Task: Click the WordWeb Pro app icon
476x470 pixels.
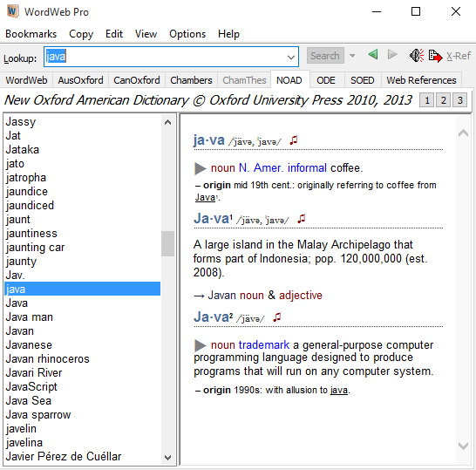Action: [x=12, y=11]
